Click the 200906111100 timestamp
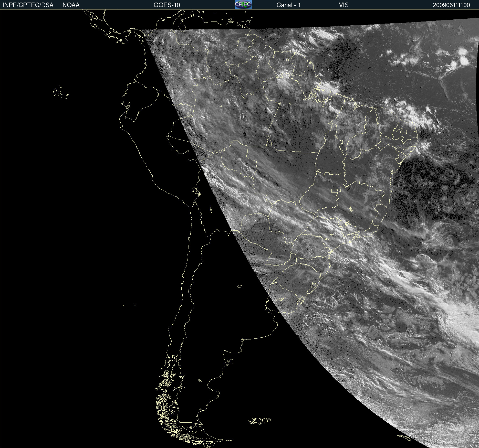This screenshot has height=448, width=479. tap(451, 5)
